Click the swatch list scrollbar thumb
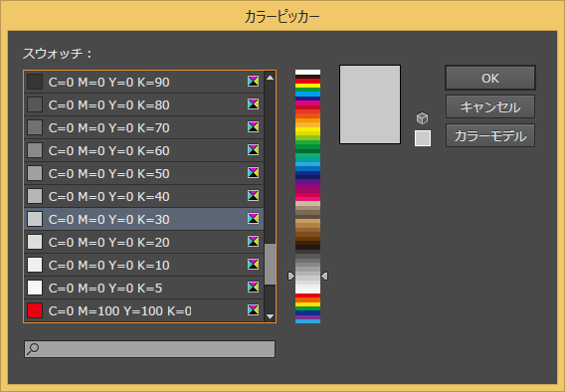This screenshot has height=392, width=565. [270, 264]
